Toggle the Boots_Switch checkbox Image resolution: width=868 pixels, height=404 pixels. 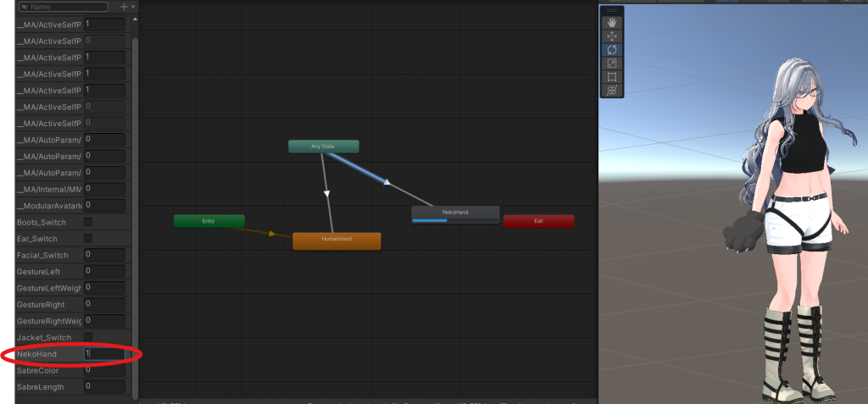tap(88, 222)
